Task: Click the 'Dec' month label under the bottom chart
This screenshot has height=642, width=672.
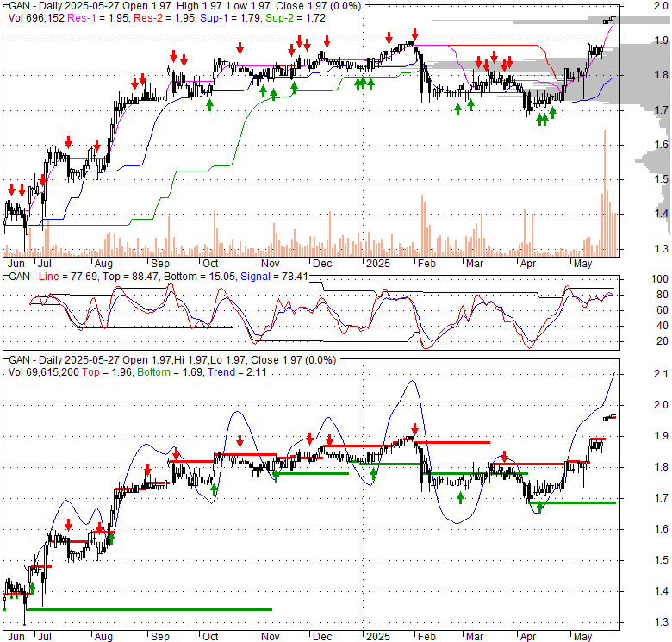Action: [322, 637]
